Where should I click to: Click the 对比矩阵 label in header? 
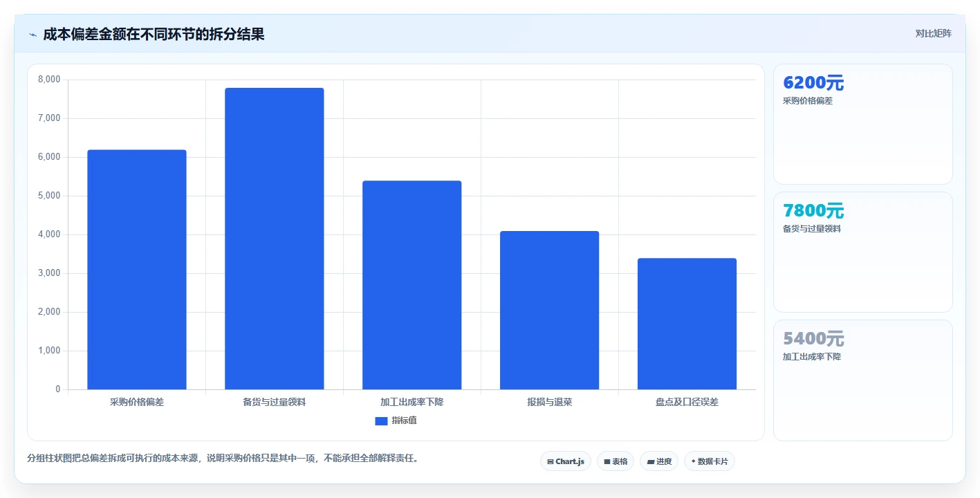(933, 33)
